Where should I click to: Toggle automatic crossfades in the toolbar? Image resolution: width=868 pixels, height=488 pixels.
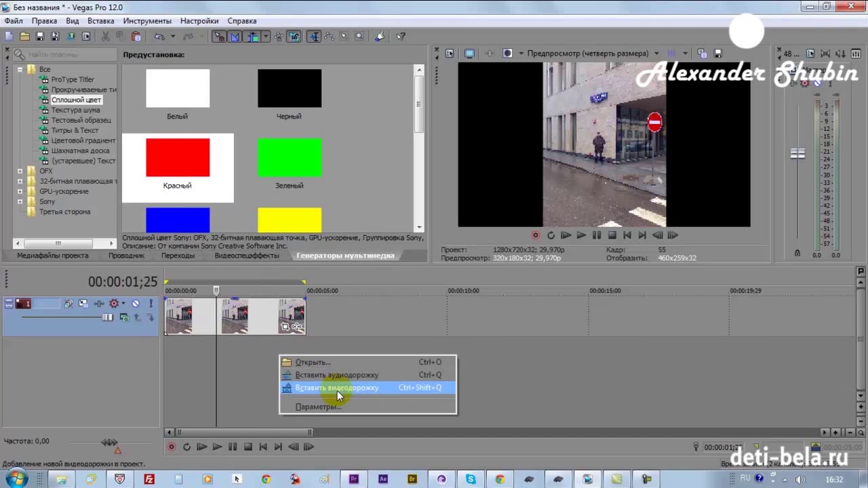coord(235,37)
